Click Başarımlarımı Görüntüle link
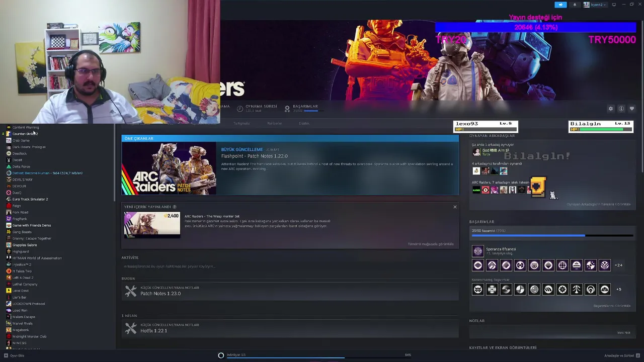The width and height of the screenshot is (644, 362). [x=612, y=306]
